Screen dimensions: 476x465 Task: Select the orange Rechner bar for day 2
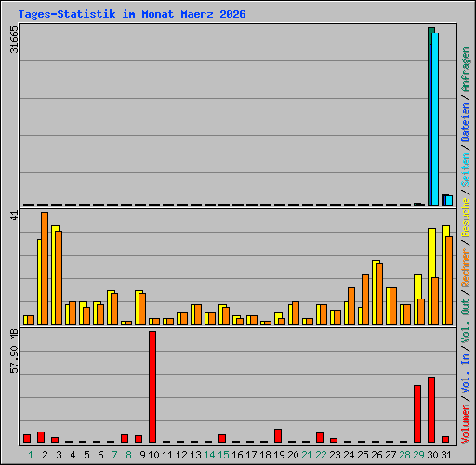(45, 268)
